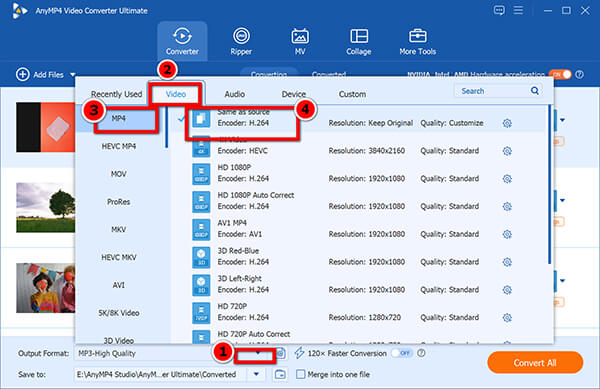Open the MV maker module
The width and height of the screenshot is (600, 389).
coord(300,41)
